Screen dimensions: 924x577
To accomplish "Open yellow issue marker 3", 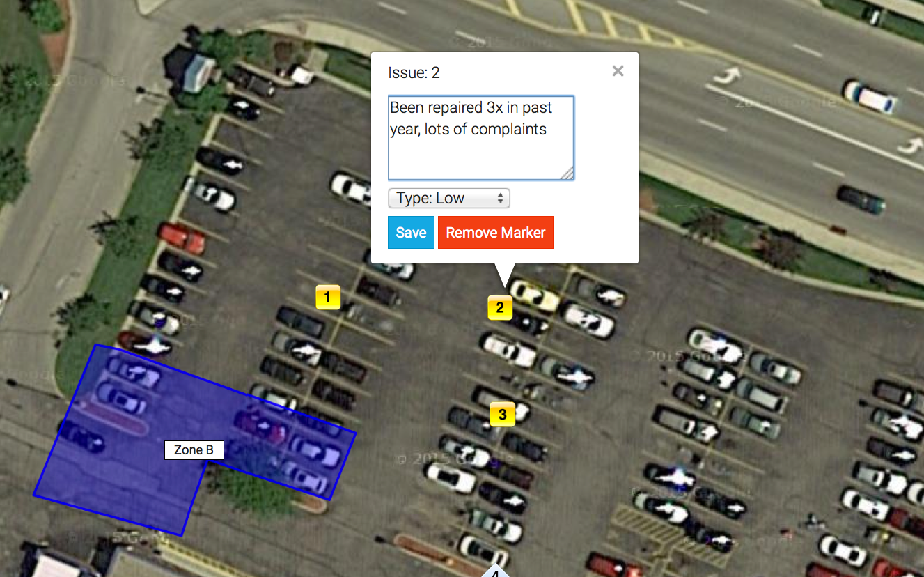I will coord(502,414).
